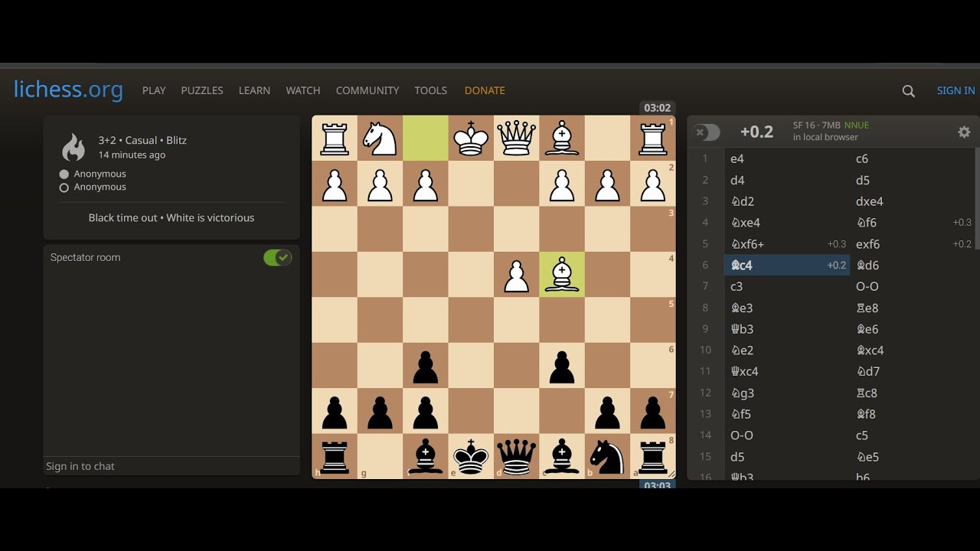The image size is (980, 551).
Task: Click the empty highlighted f1 square
Action: pyautogui.click(x=426, y=139)
